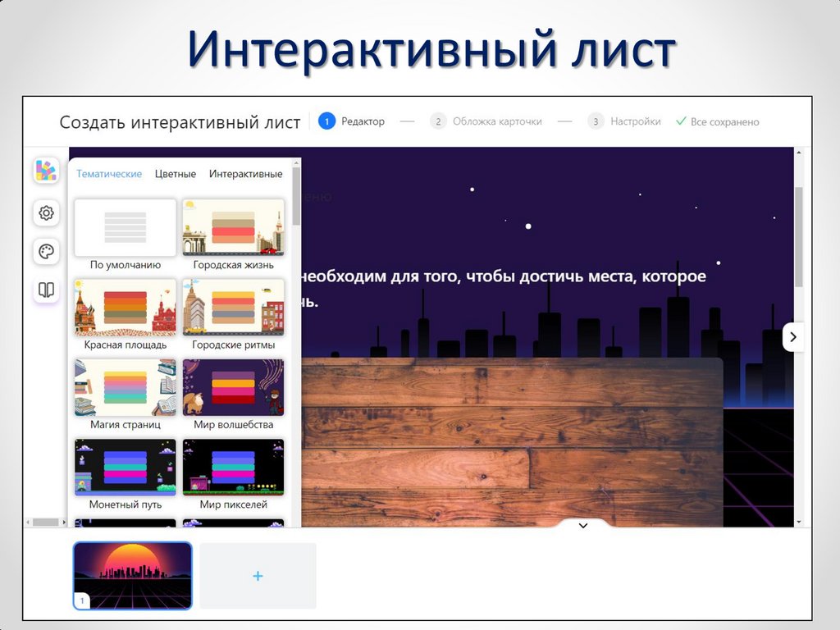Click the canvas vertical scrollbar
Viewport: 840px width, 630px height.
(x=799, y=237)
